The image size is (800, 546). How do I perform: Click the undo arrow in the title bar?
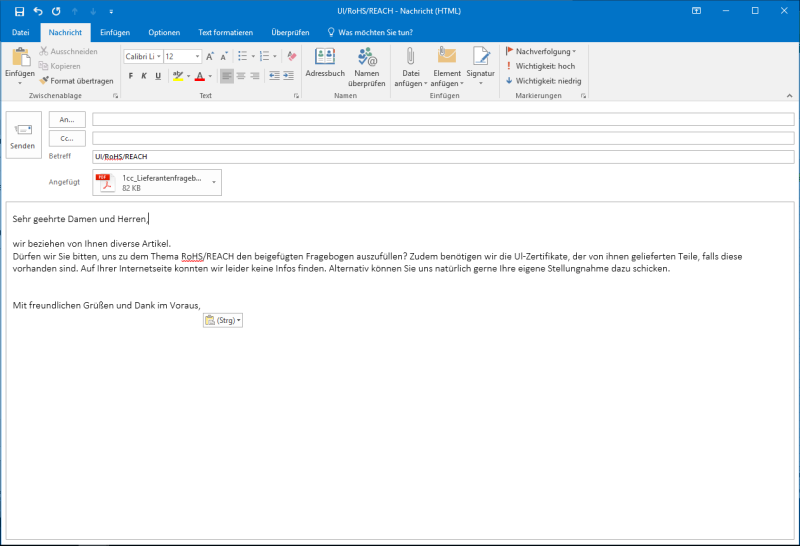click(x=38, y=11)
